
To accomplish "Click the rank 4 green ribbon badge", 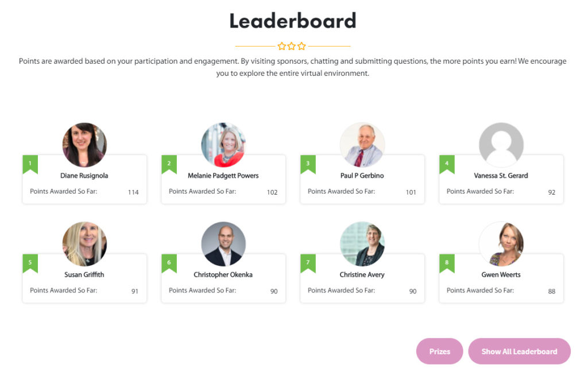I will coord(447,164).
